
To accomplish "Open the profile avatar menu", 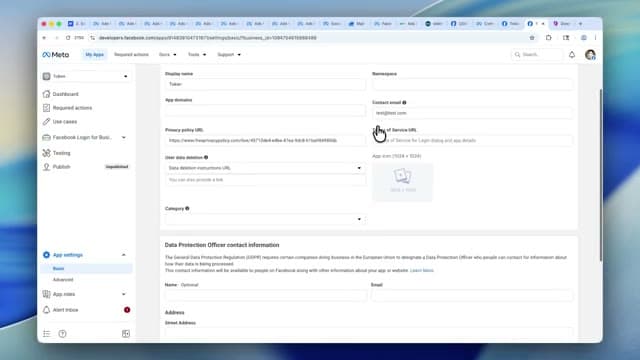I will pyautogui.click(x=590, y=55).
